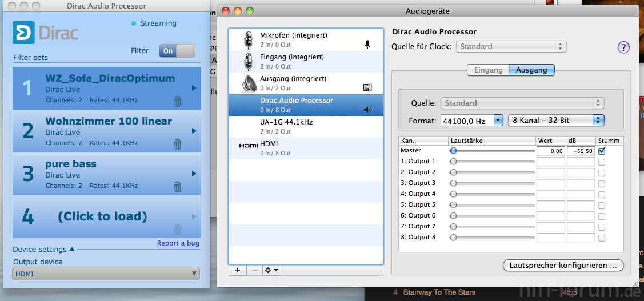Open the gear action menu below device list
This screenshot has width=644, height=301.
tap(272, 270)
